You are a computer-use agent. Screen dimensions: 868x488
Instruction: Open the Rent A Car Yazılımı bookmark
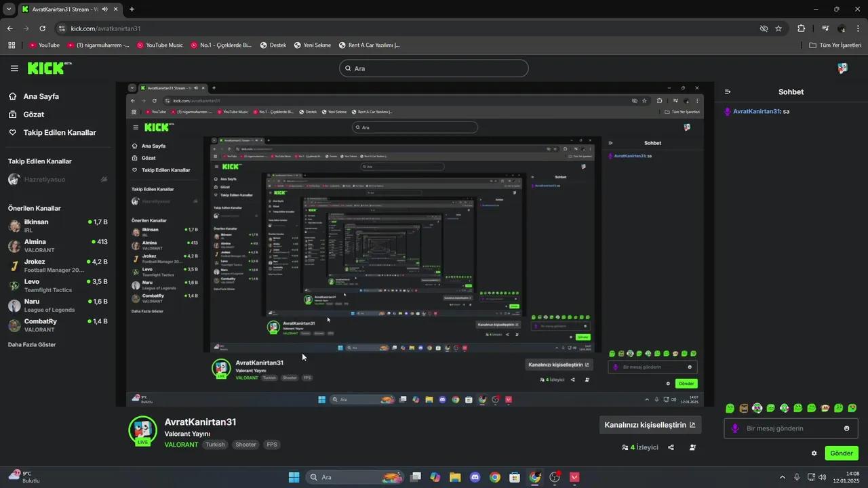[370, 45]
